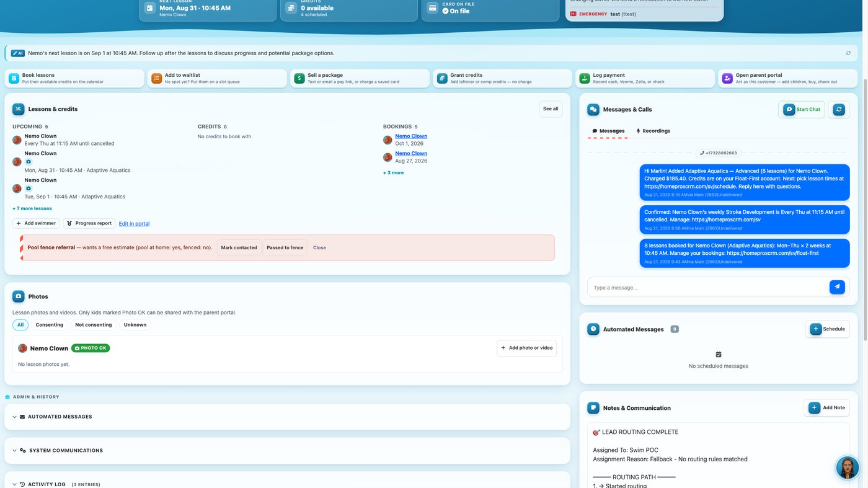The width and height of the screenshot is (868, 488).
Task: Click the Notes & Communication note icon
Action: coord(593,408)
